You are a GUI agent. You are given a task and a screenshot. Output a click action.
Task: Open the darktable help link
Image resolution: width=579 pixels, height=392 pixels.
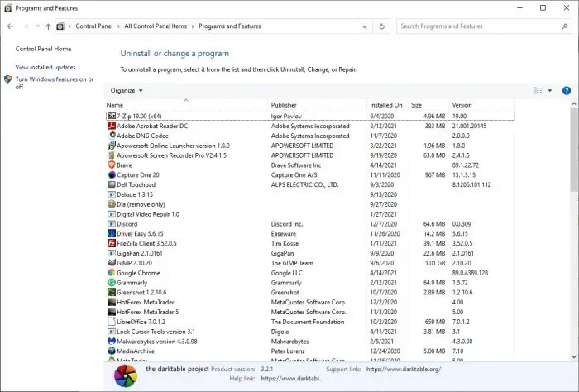point(292,378)
